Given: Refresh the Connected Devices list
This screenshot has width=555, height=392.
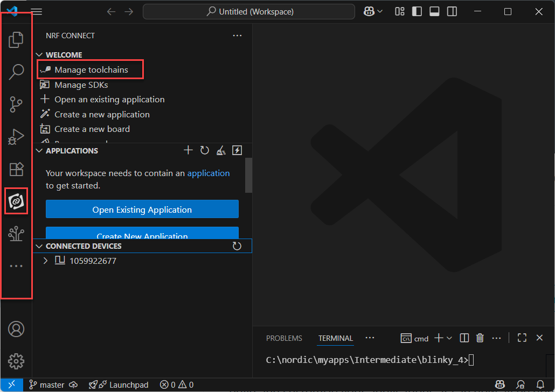Looking at the screenshot, I should tap(237, 246).
